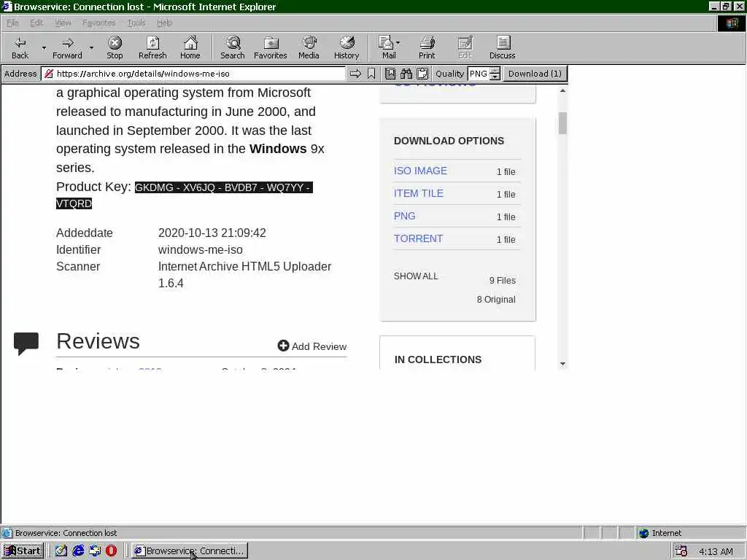Open the Discuss toolbar button
Image resolution: width=747 pixels, height=560 pixels.
click(x=502, y=47)
